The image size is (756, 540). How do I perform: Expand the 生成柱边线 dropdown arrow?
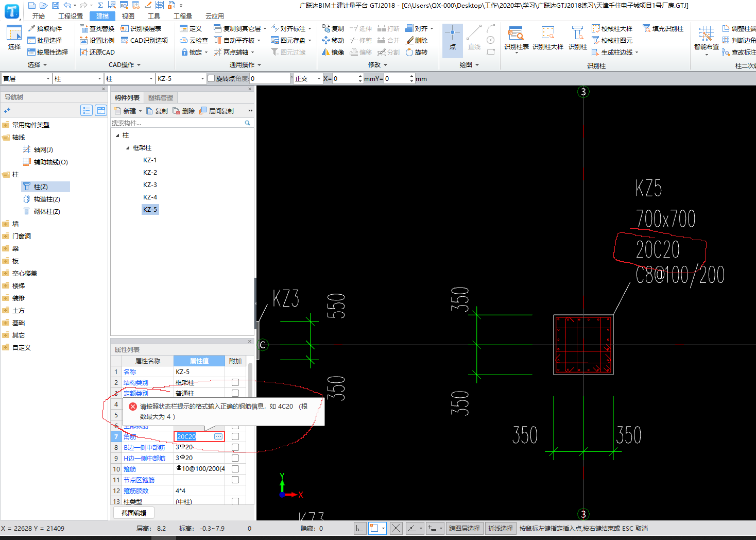[x=637, y=52]
